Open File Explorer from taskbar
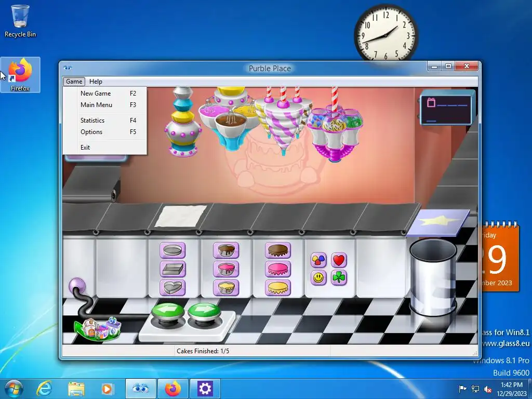Screen dimensions: 532x399 76,389
